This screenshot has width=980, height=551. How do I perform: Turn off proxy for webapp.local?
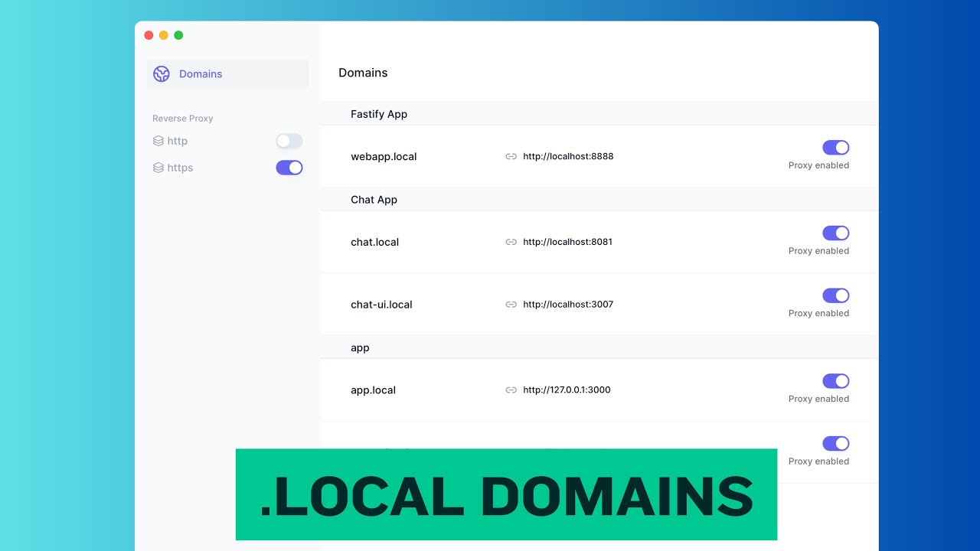click(836, 148)
